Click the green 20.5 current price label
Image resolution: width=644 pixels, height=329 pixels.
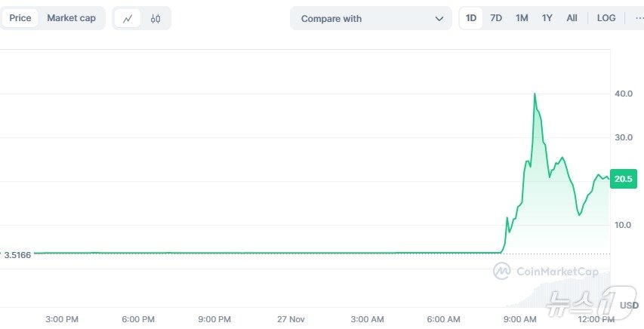tap(625, 179)
